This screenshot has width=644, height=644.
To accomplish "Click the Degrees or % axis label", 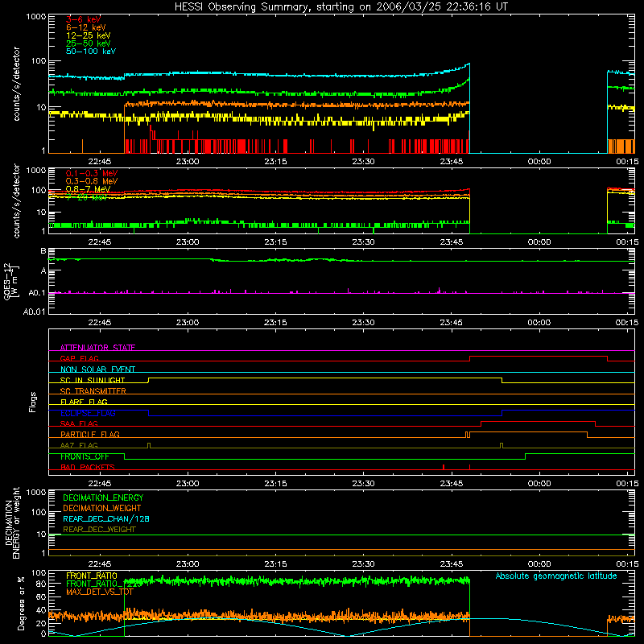I will pyautogui.click(x=21, y=602).
